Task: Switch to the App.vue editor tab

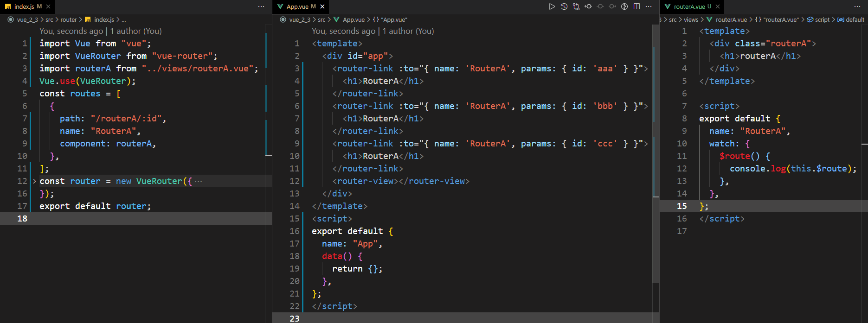Action: click(301, 6)
